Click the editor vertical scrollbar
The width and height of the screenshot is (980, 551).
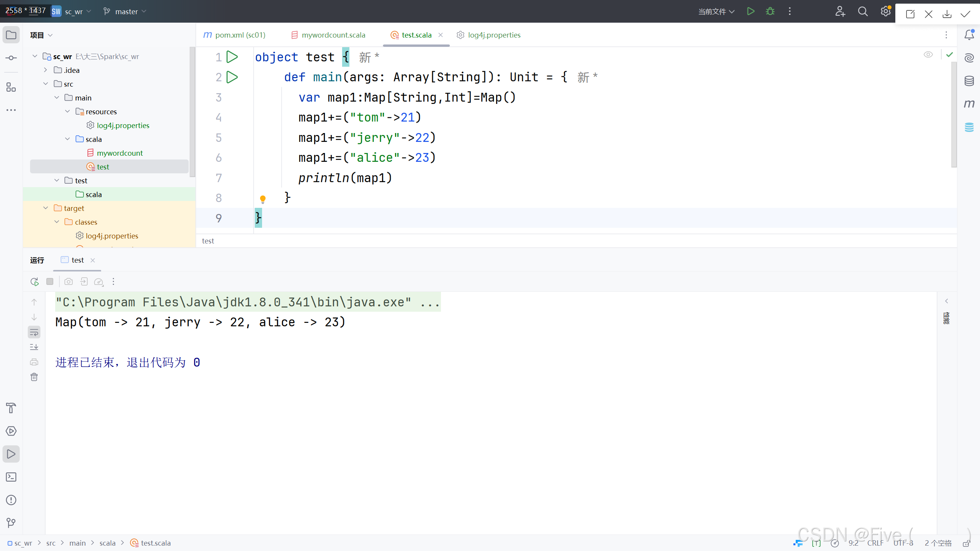tap(954, 115)
